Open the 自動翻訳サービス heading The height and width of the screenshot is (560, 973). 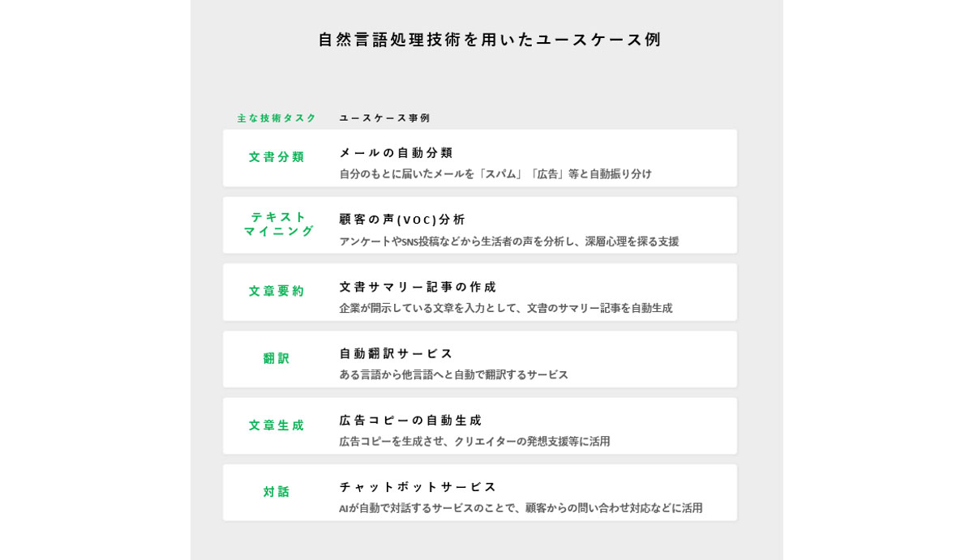tap(396, 353)
